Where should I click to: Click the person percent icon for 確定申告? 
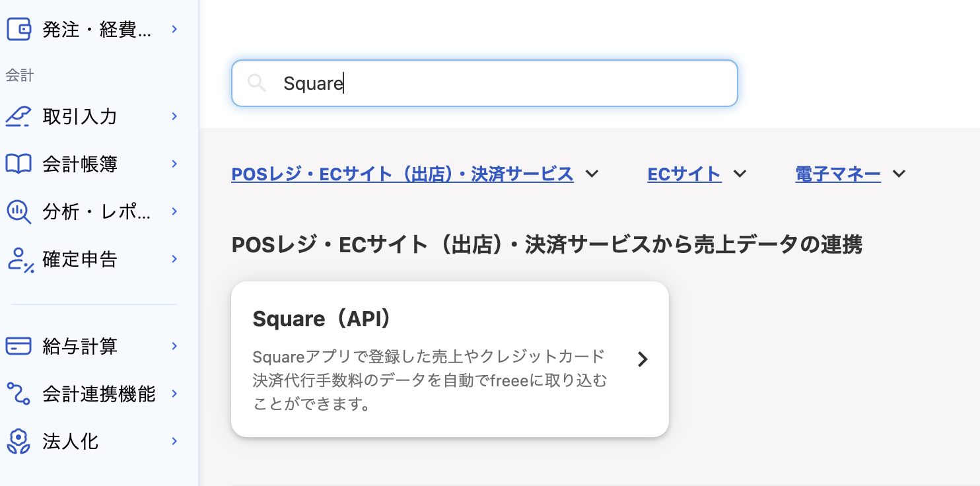[x=20, y=260]
